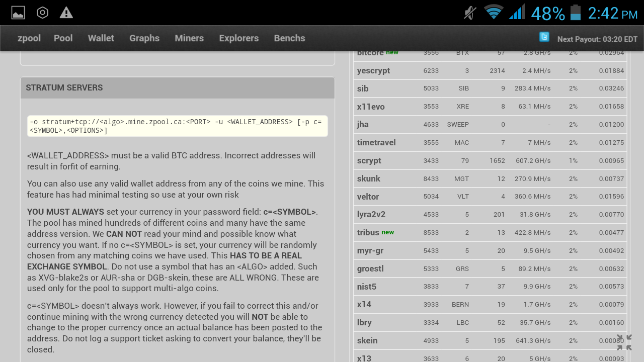Open the timetravel algorithm link
The height and width of the screenshot is (362, 644).
coord(376,143)
